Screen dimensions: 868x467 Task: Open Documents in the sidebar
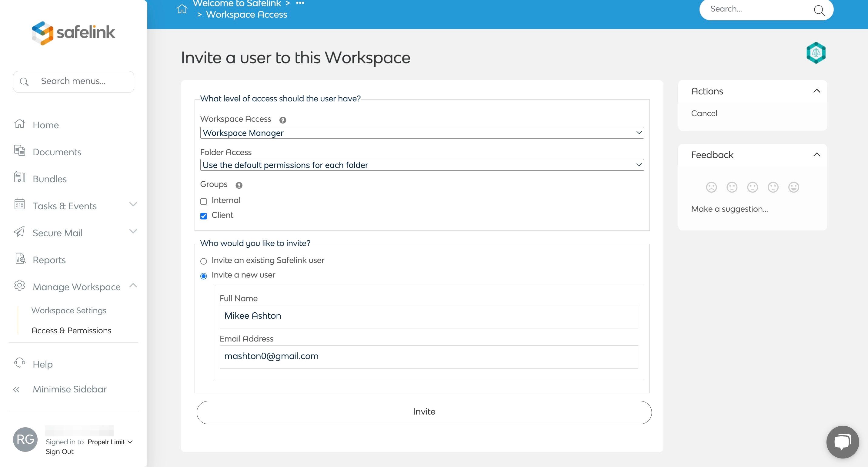tap(57, 152)
